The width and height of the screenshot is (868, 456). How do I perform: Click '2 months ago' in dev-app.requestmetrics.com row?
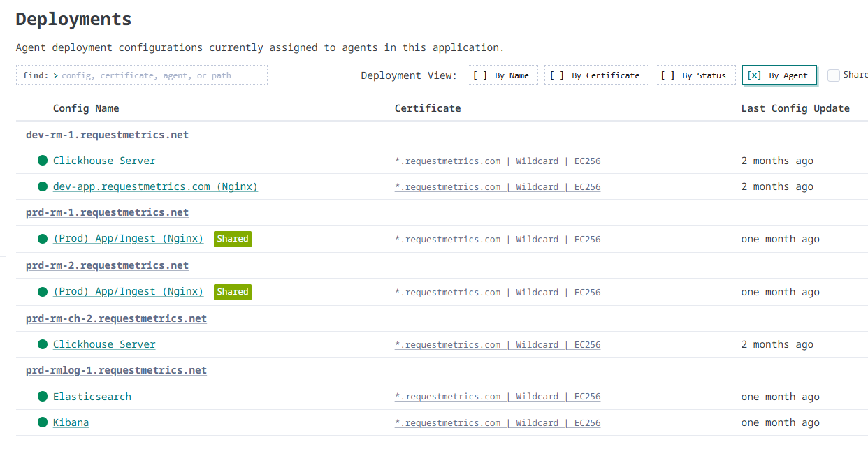click(x=777, y=186)
